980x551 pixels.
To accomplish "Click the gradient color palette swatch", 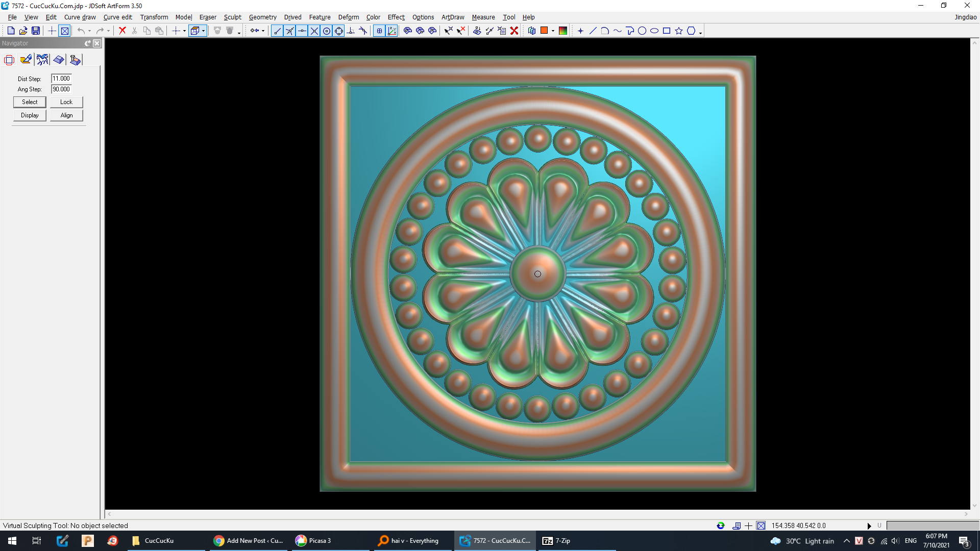I will (563, 31).
